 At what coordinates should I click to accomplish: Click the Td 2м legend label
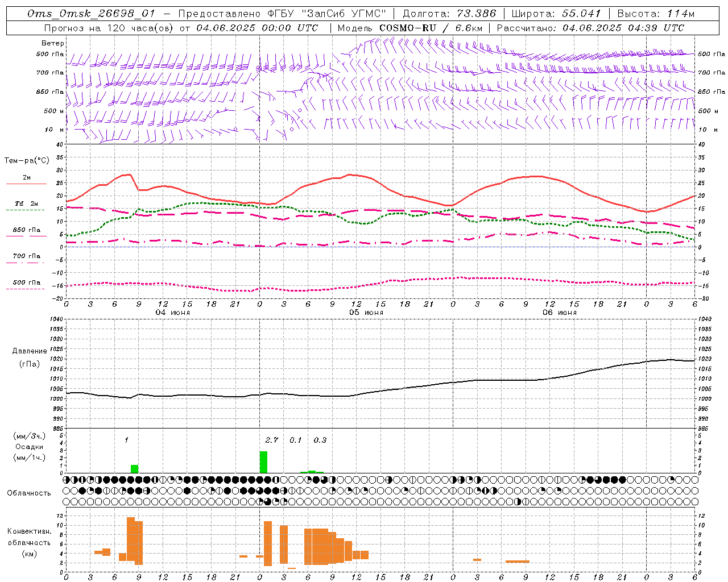pyautogui.click(x=27, y=203)
